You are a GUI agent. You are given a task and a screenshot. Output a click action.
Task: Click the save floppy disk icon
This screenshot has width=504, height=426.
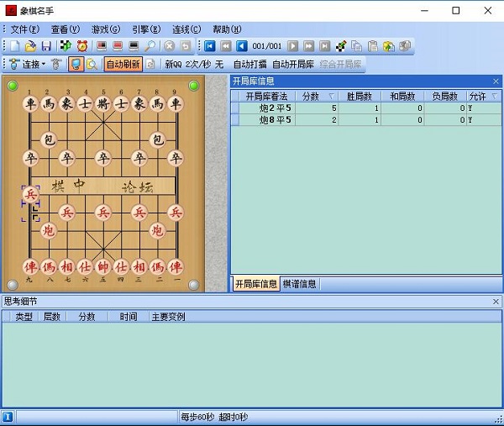point(46,46)
